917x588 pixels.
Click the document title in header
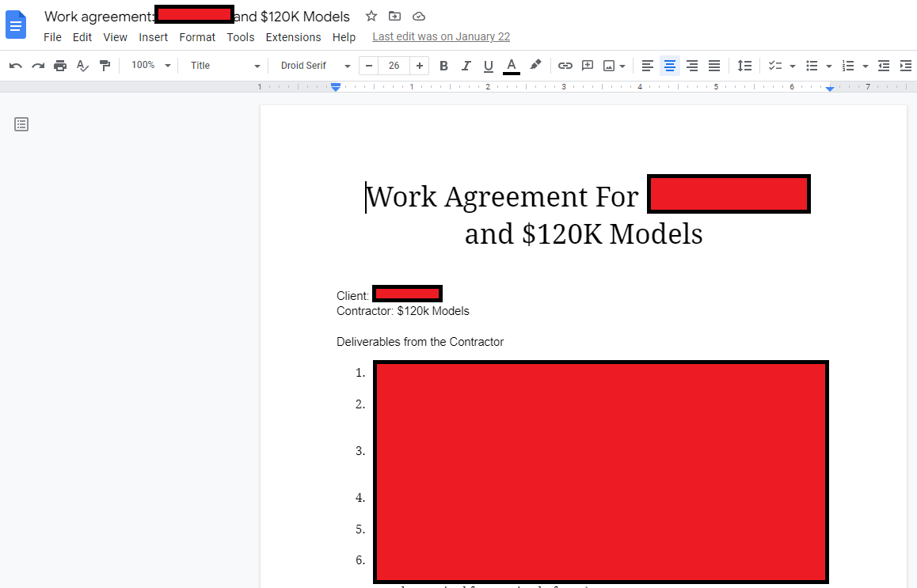coord(197,17)
